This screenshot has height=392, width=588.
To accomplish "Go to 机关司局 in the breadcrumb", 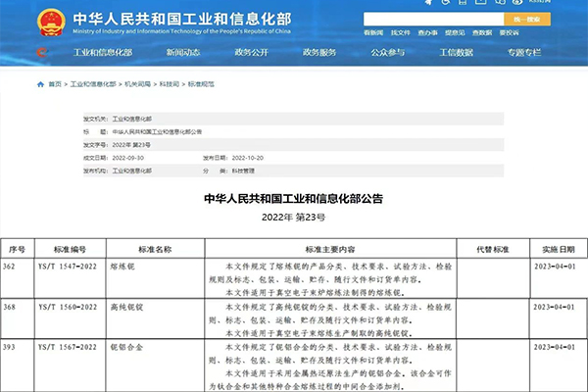I will [137, 84].
